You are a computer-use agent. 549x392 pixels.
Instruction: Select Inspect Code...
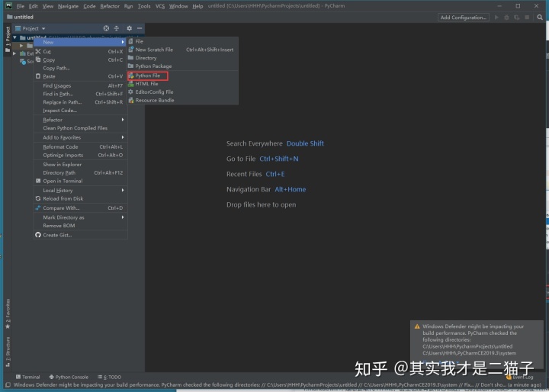[80, 111]
